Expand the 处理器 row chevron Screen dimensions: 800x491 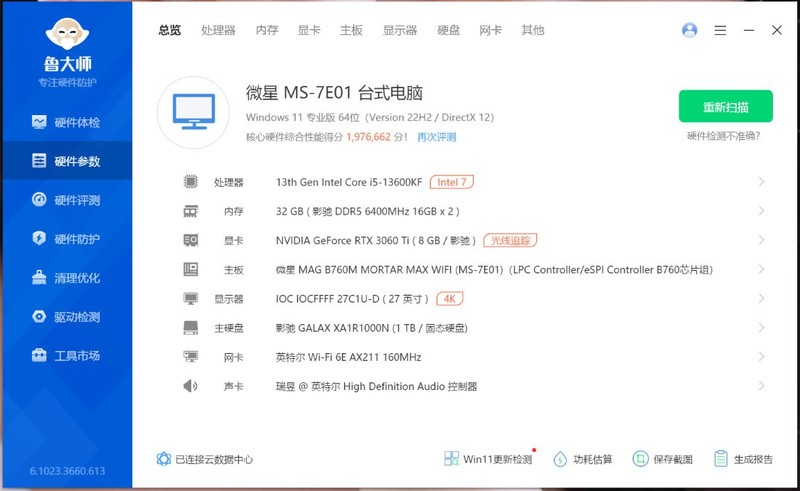pyautogui.click(x=761, y=181)
